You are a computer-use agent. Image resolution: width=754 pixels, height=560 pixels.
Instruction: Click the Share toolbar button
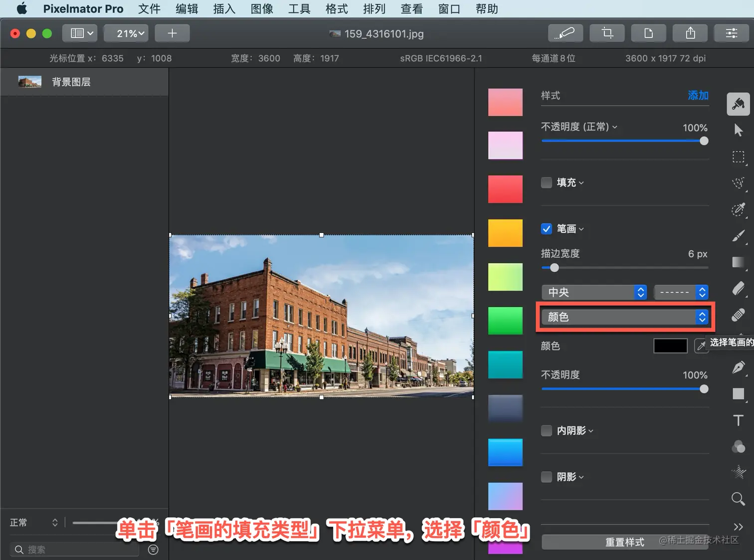point(690,33)
